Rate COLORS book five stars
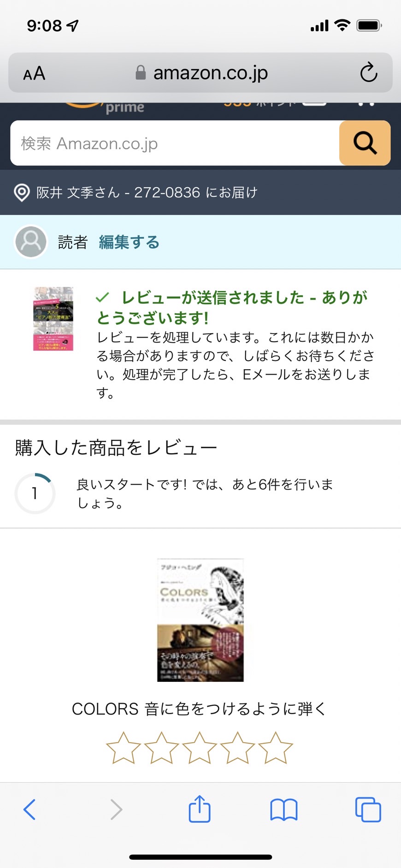 point(276,748)
